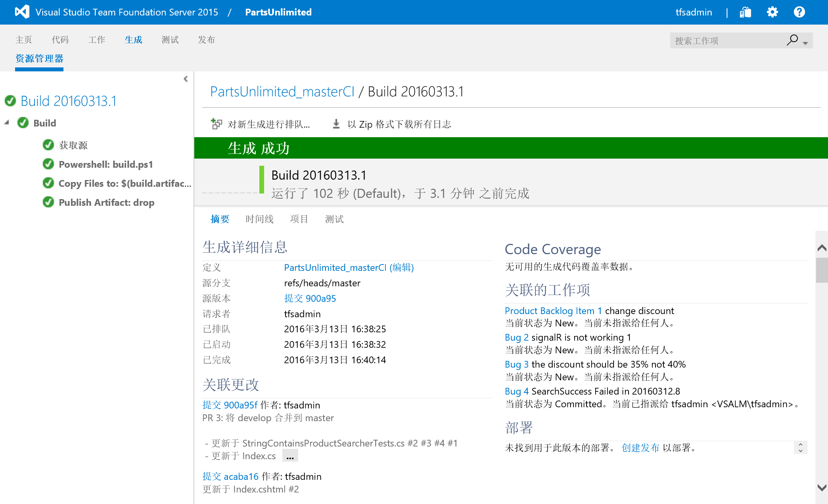This screenshot has width=828, height=504.
Task: Open the settings gear icon
Action: (772, 12)
